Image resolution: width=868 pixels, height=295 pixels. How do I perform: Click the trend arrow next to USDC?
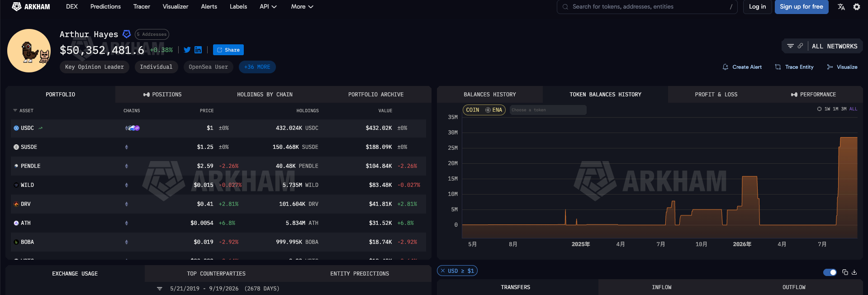[x=41, y=128]
